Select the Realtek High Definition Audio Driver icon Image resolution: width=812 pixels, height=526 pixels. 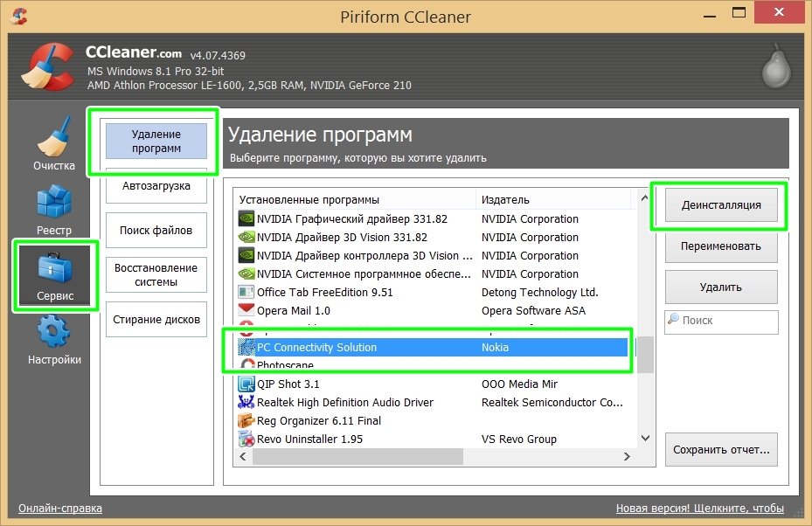pos(246,402)
